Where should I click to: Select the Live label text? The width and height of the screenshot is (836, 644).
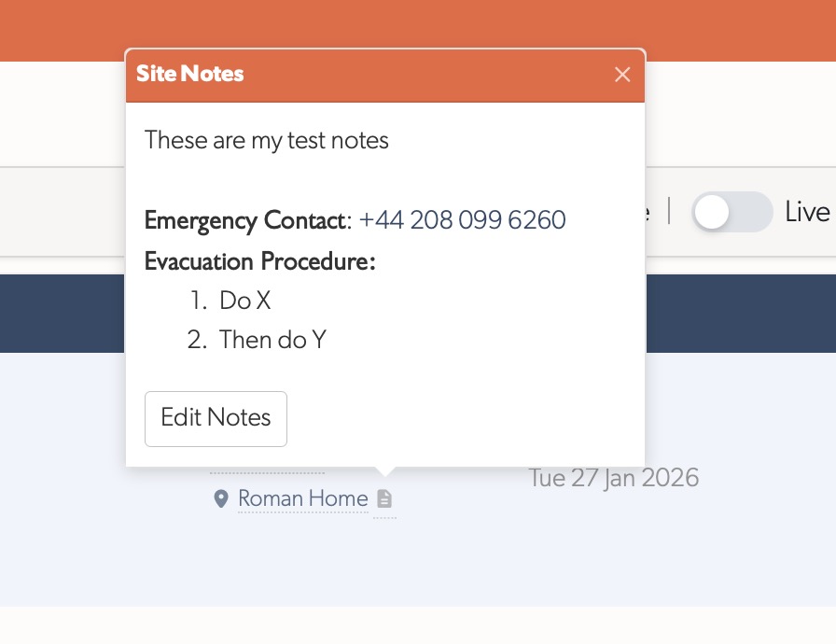tap(808, 212)
